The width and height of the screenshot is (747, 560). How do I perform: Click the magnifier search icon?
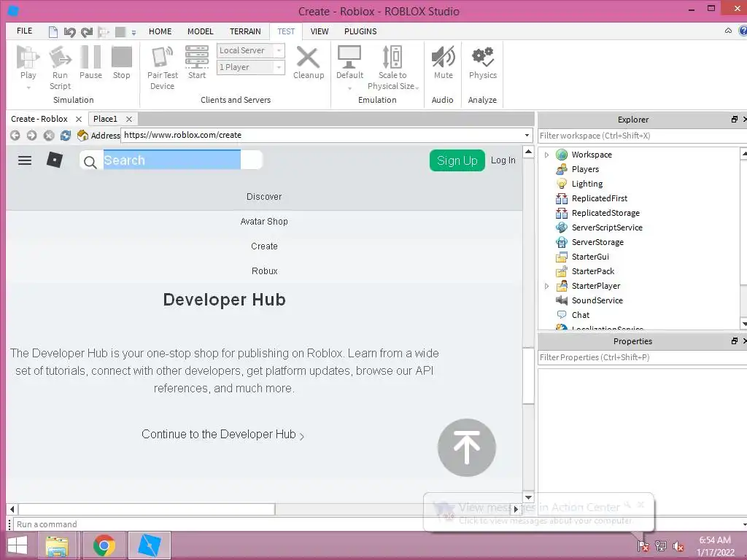(x=90, y=162)
